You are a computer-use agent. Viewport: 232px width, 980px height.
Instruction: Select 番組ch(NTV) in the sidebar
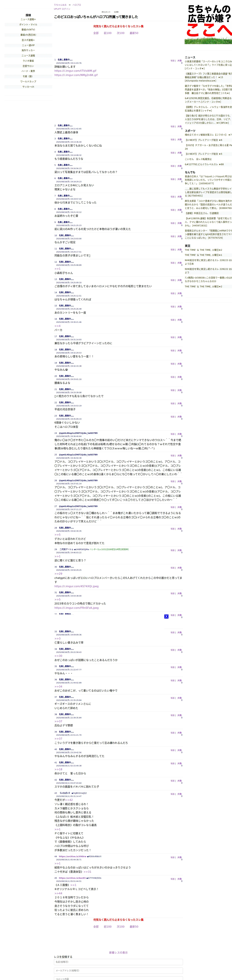pos(28,30)
